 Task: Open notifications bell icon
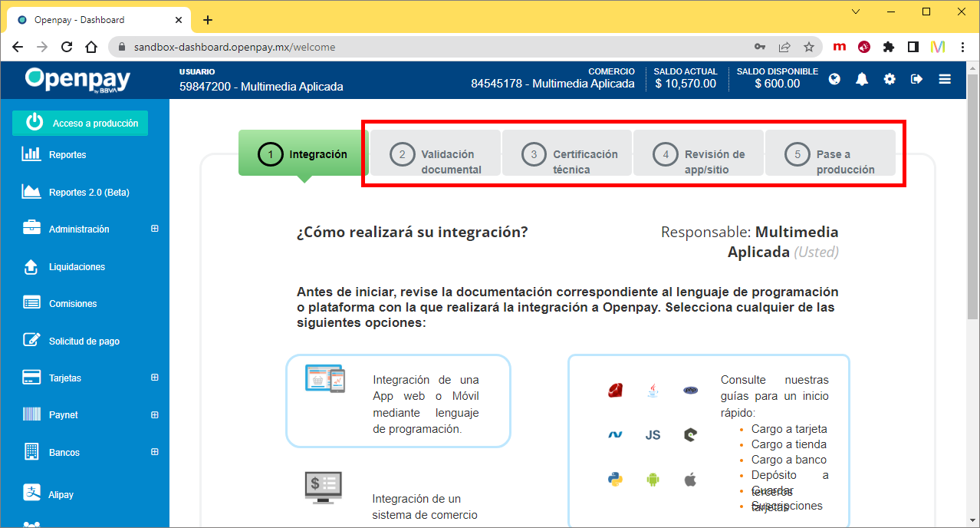pyautogui.click(x=862, y=79)
